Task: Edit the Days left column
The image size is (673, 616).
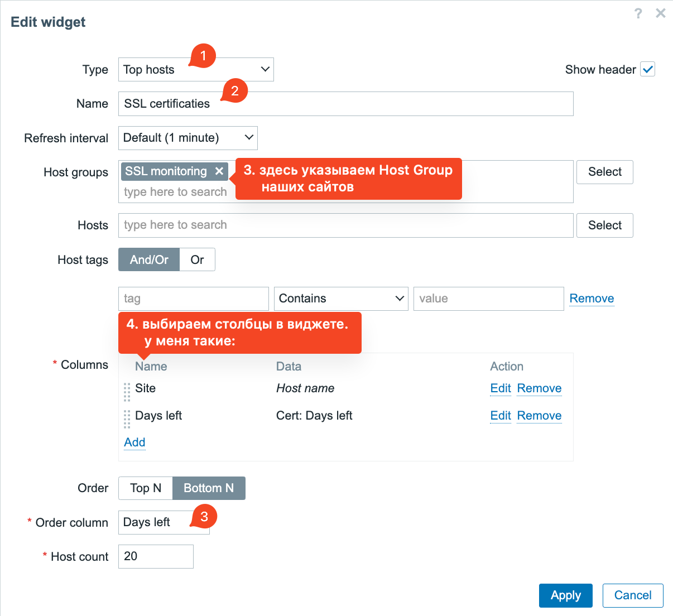Action: click(x=500, y=416)
